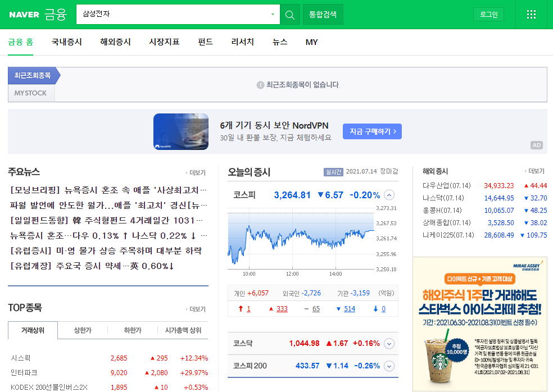This screenshot has height=392, width=553.
Task: Open the 리서치 menu
Action: [x=243, y=42]
